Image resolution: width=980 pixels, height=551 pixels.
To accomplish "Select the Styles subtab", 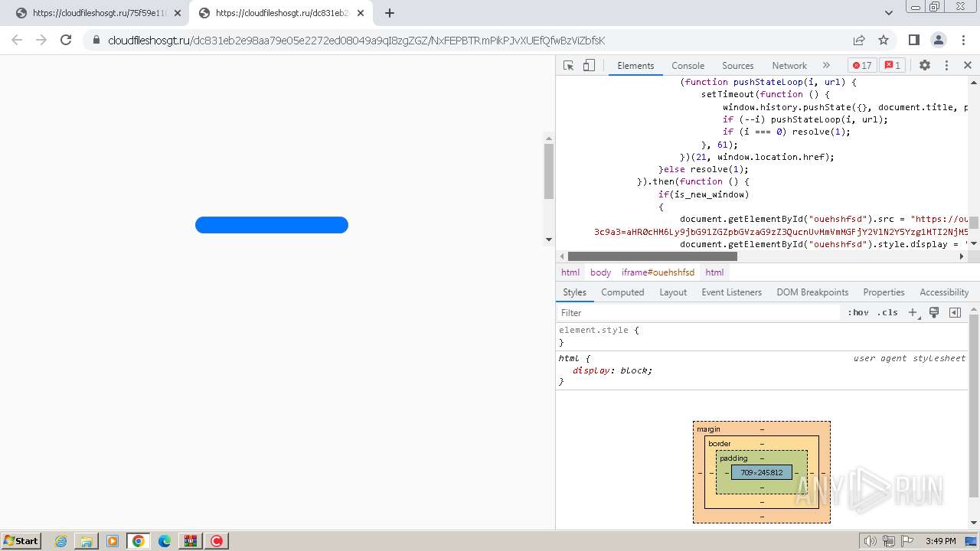I will click(x=574, y=292).
